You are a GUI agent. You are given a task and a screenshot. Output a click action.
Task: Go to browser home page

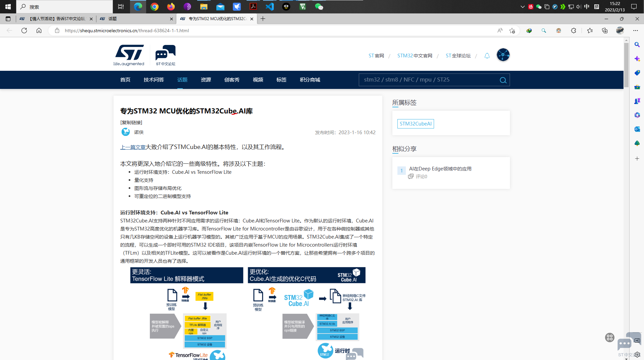coord(39,31)
